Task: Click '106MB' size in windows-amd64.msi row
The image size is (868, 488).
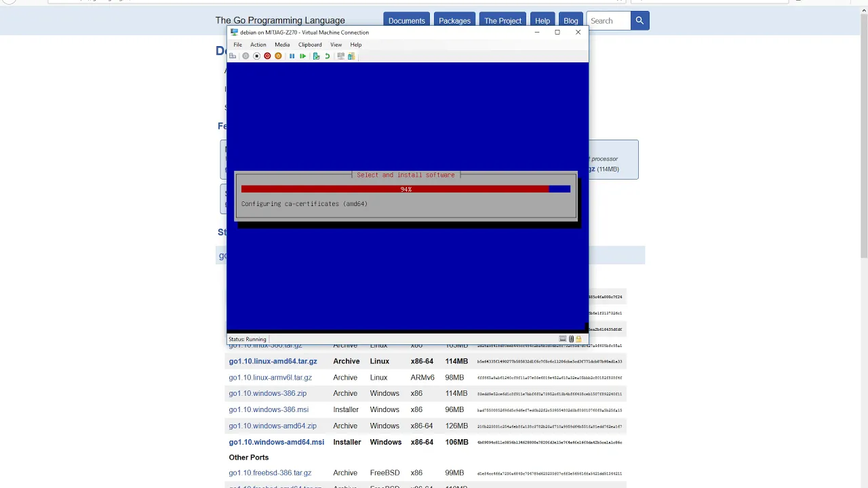Action: point(456,442)
